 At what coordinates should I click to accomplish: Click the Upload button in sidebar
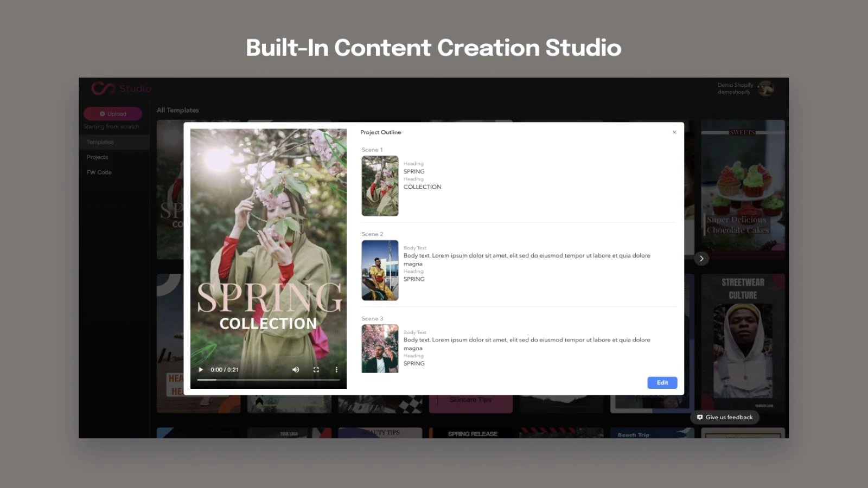(x=113, y=114)
